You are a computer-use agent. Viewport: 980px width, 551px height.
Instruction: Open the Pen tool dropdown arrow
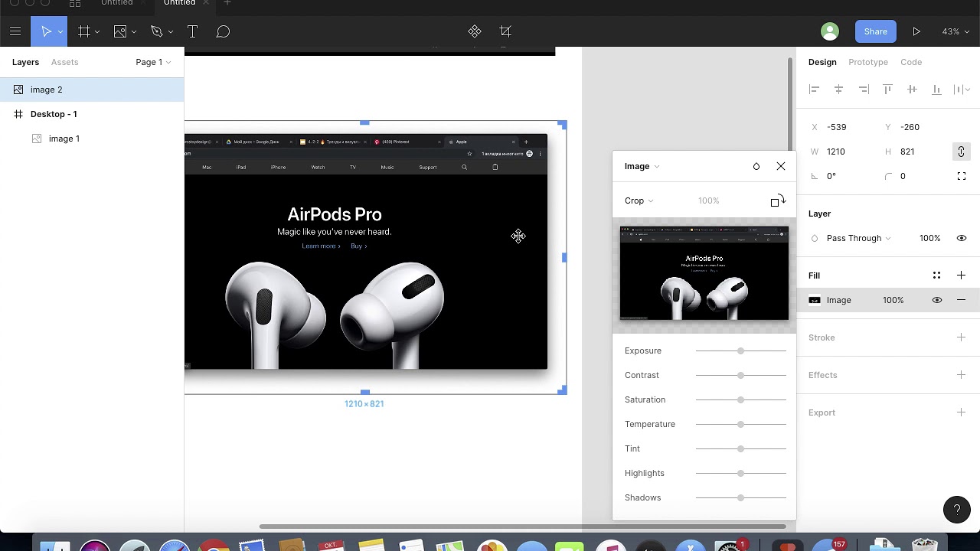[171, 32]
